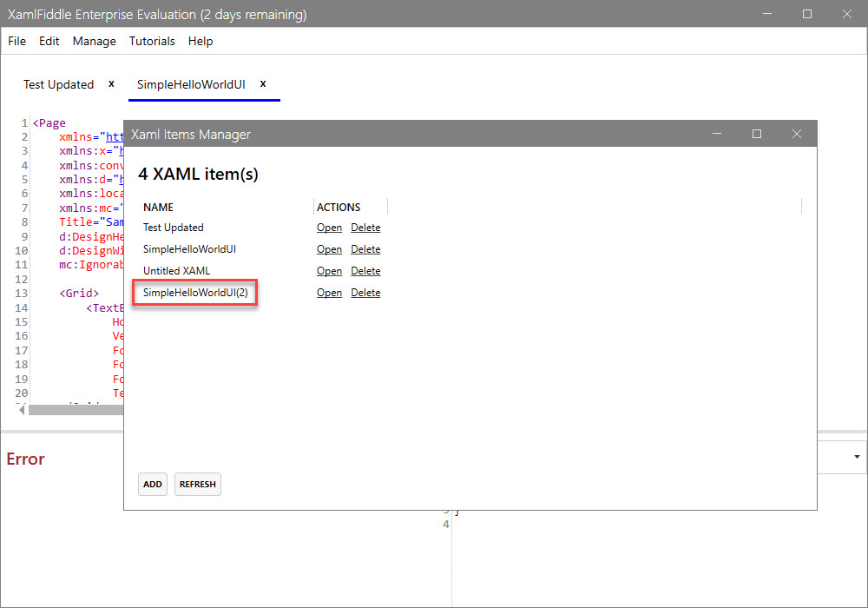Click the editor horizontal scrollbar left arrow
The image size is (868, 608).
click(x=22, y=410)
